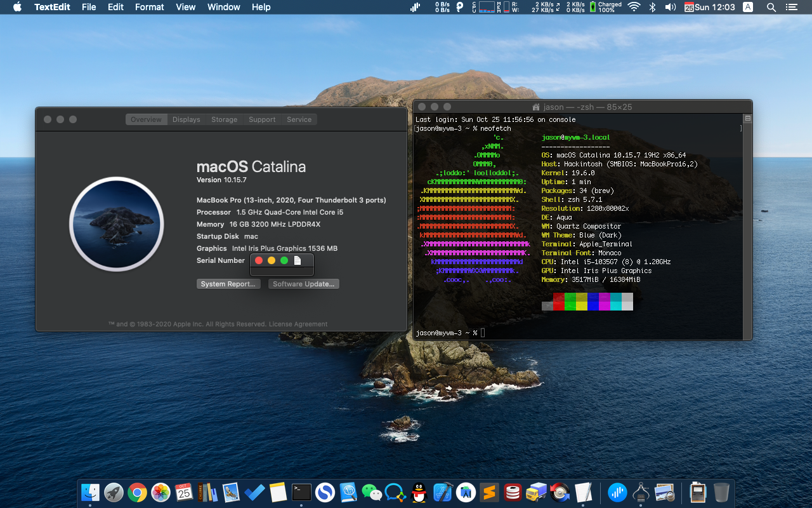Open Calendar icon showing 25 in Dock
Image resolution: width=812 pixels, height=508 pixels.
point(184,492)
